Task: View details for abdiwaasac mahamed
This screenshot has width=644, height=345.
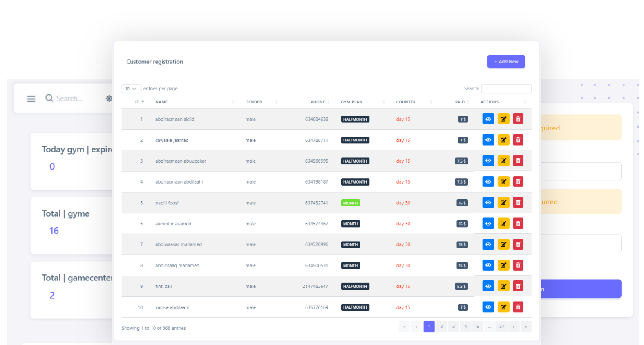Action: coord(488,244)
